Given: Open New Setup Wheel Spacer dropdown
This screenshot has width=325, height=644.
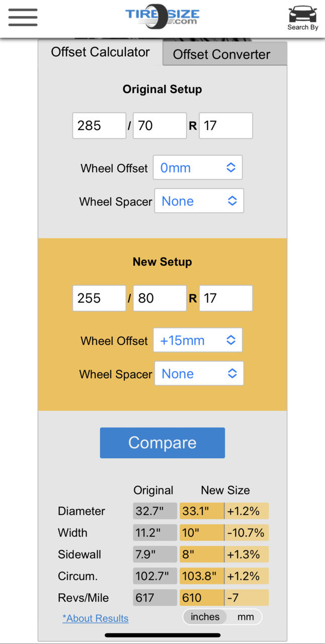Looking at the screenshot, I should point(199,374).
